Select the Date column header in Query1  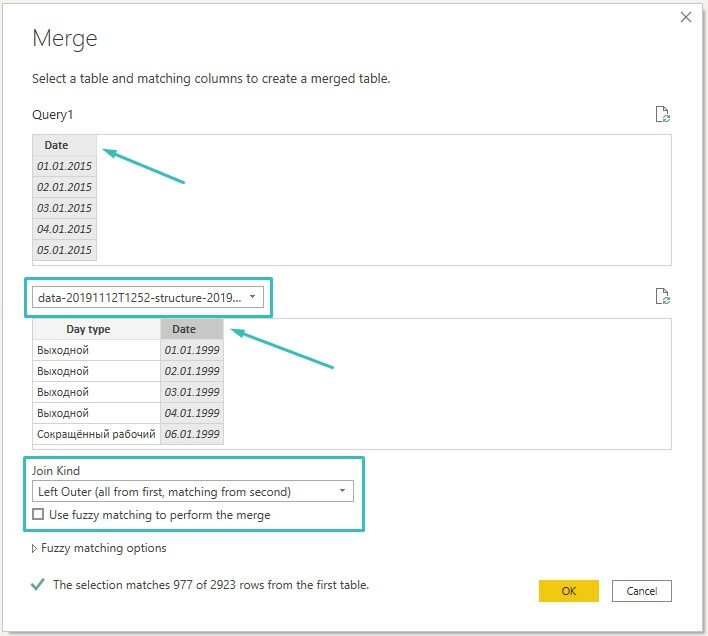[x=65, y=145]
